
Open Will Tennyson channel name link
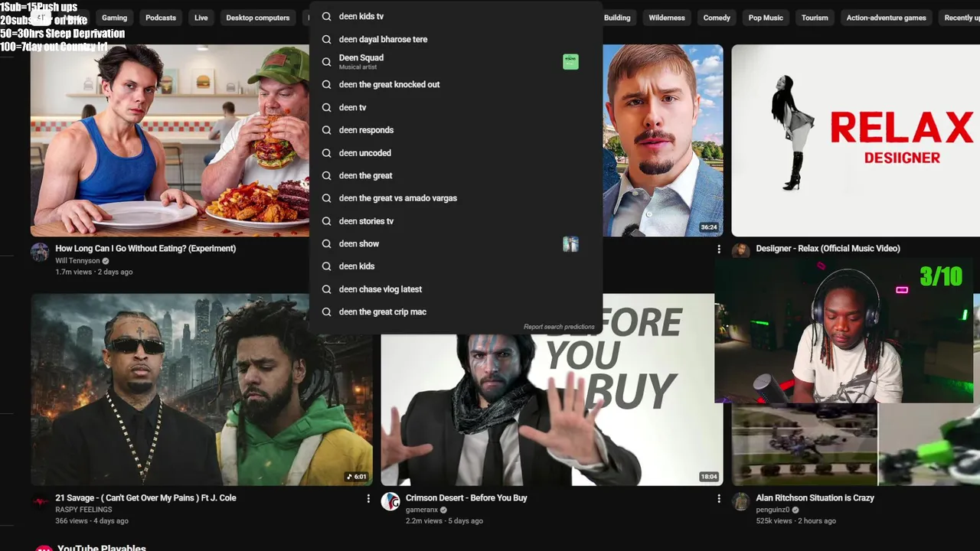point(77,261)
